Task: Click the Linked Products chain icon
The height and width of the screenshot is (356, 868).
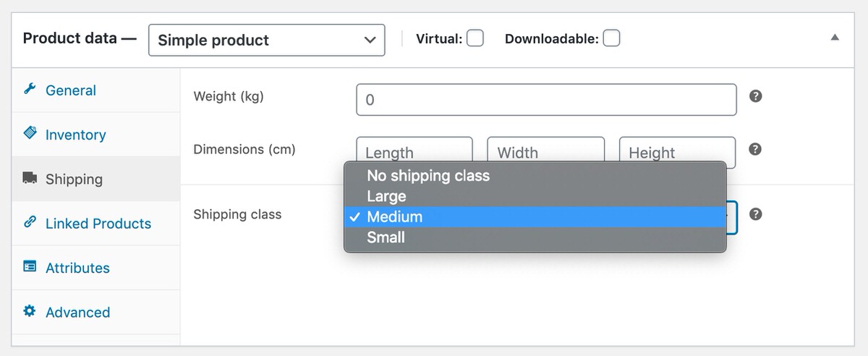Action: tap(30, 222)
